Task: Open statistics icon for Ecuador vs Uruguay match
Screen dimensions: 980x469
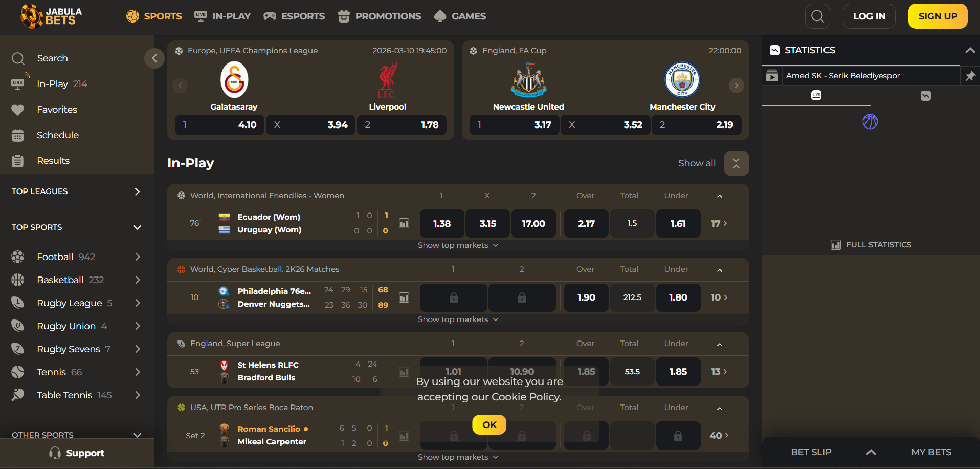Action: tap(404, 224)
